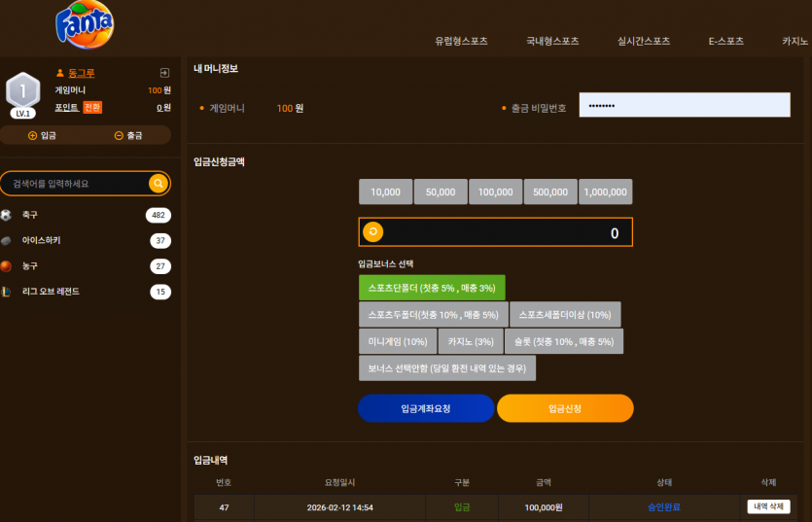The height and width of the screenshot is (522, 812).
Task: Reset deposit amount with circular arrow icon
Action: click(372, 232)
